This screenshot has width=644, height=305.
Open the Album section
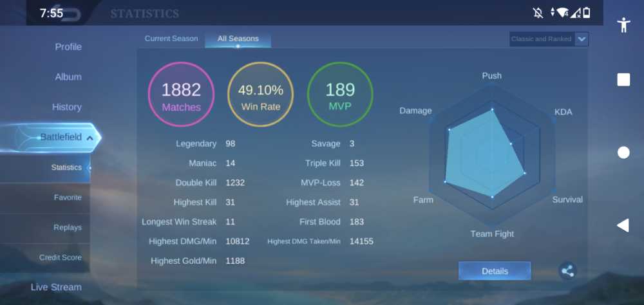tap(68, 77)
